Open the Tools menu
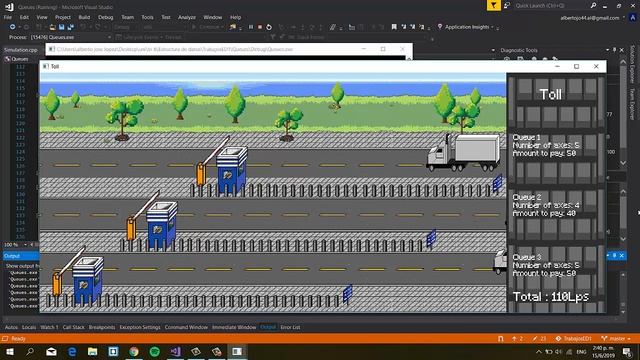 coord(147,18)
